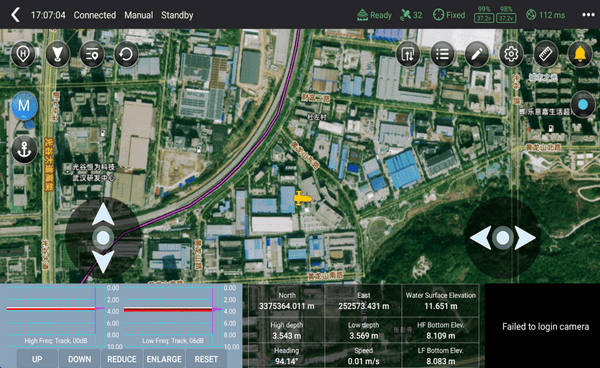Tap the satellite count 32 icon

point(405,15)
